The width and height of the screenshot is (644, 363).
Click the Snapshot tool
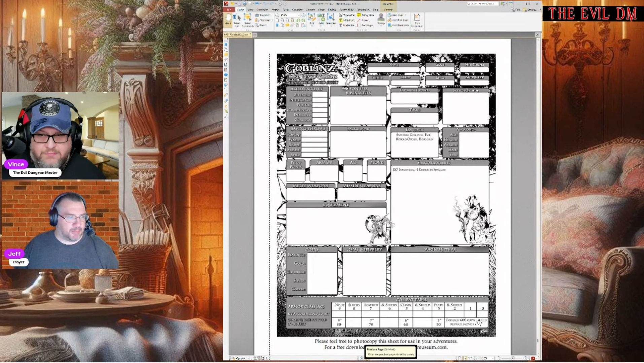263,15
